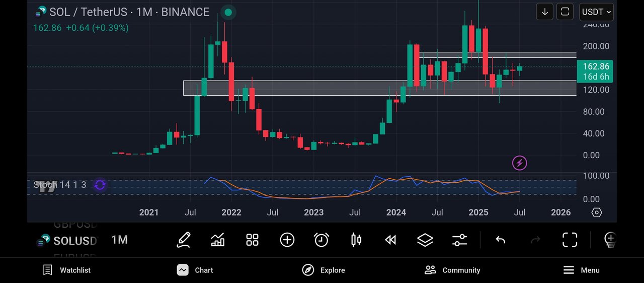Open chart scale settings hexagon icon
The height and width of the screenshot is (283, 644).
[597, 213]
